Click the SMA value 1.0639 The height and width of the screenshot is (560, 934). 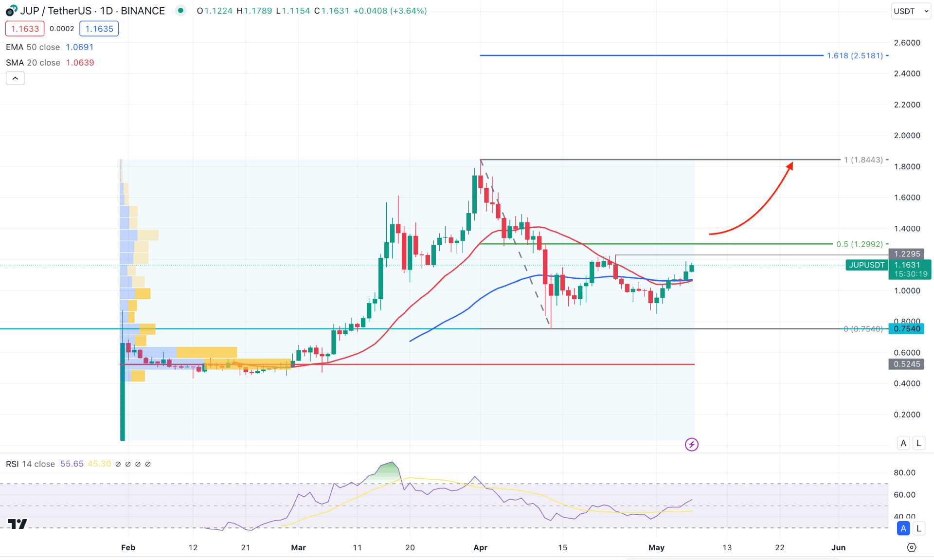click(80, 63)
